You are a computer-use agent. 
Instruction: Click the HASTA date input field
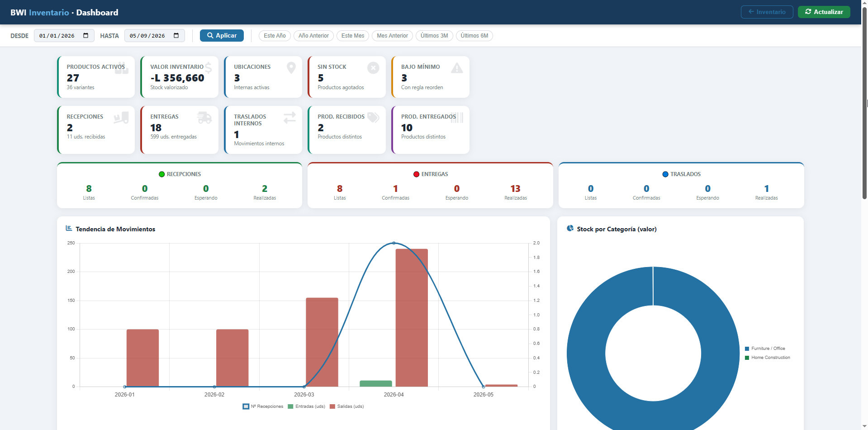pos(154,36)
